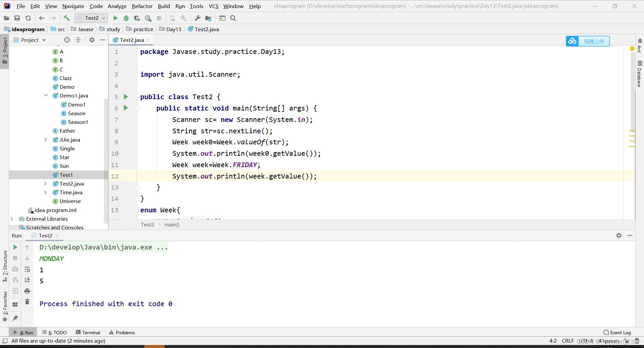Run Test2 with the green play toolbar icon
Image resolution: width=644 pixels, height=348 pixels.
[x=115, y=18]
